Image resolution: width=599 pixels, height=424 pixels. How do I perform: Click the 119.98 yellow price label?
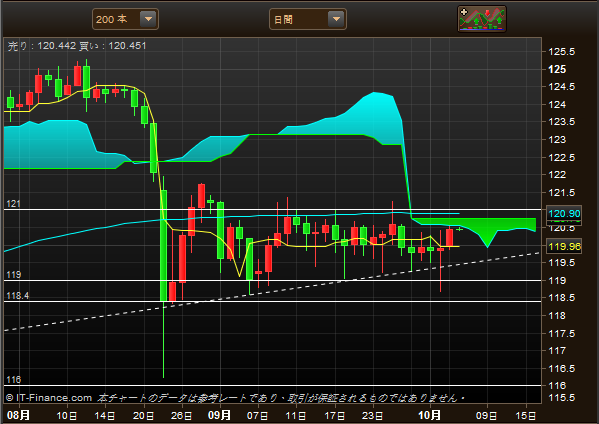pos(564,246)
